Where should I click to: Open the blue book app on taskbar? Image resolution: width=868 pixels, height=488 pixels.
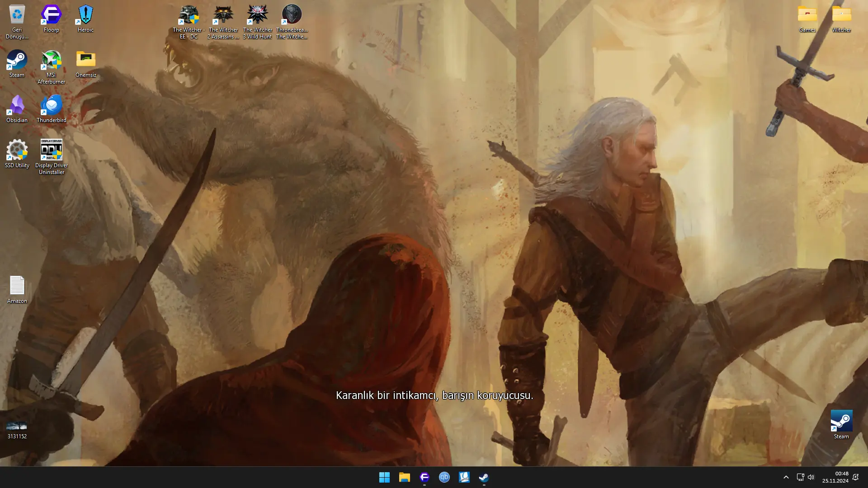tap(464, 477)
